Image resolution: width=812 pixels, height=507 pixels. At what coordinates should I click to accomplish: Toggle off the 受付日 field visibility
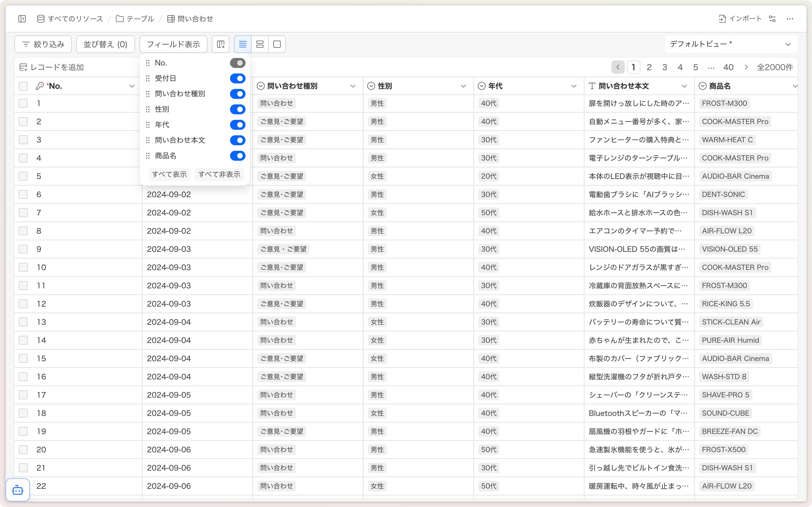pyautogui.click(x=238, y=78)
